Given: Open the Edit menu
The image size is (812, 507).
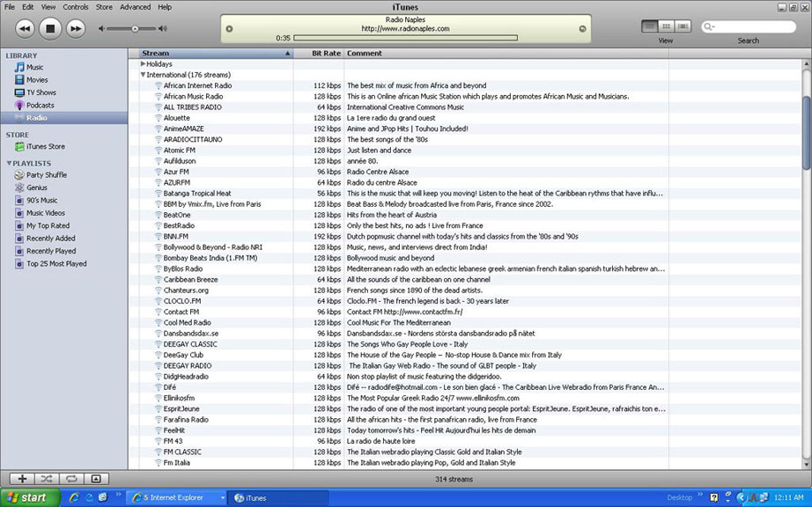Looking at the screenshot, I should coord(28,7).
